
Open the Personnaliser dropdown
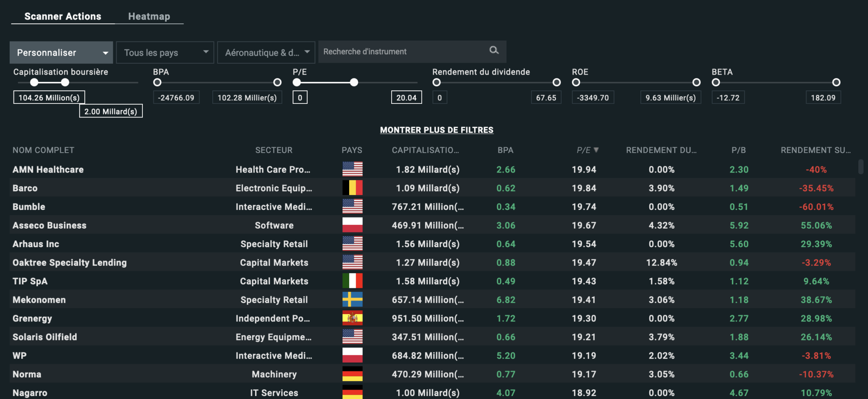pyautogui.click(x=61, y=53)
